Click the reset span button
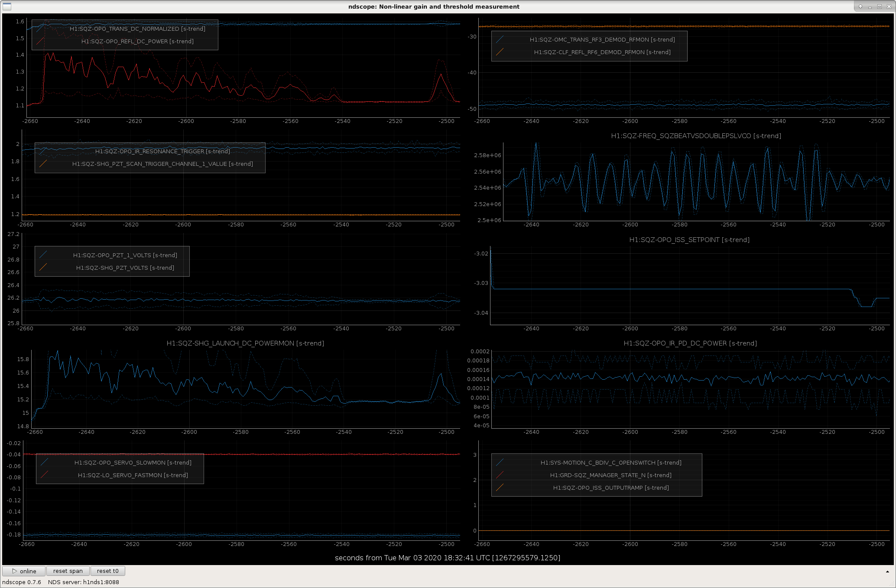Screen dimensions: 896x588 click(68, 571)
